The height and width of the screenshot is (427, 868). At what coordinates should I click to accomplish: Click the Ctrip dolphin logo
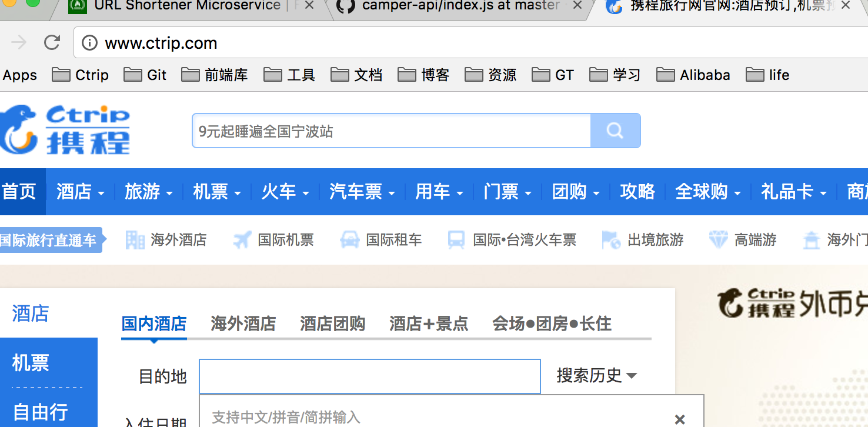65,129
